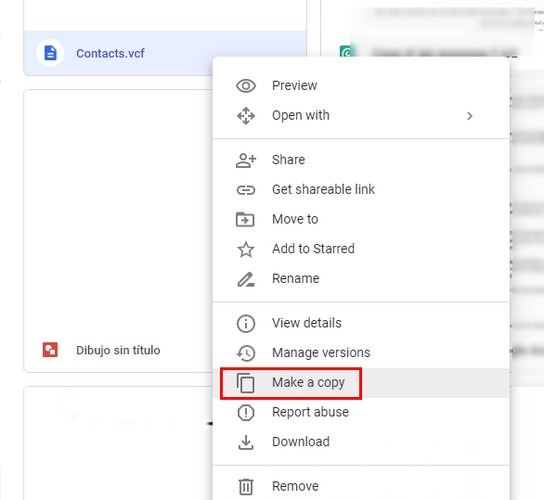This screenshot has width=544, height=500.
Task: Click the Contacts.vcf file name
Action: 110,53
